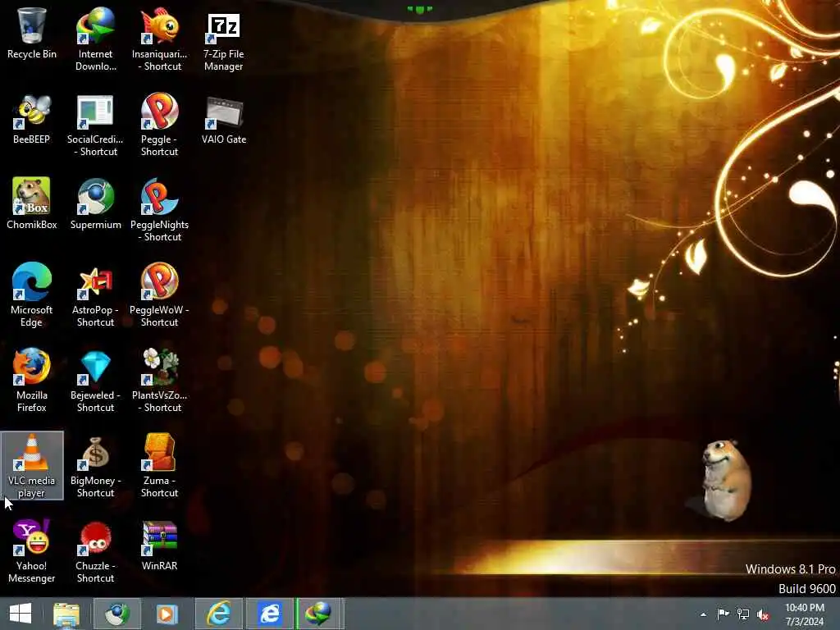Select the BigMoney shortcut icon
840x630 pixels.
95,466
